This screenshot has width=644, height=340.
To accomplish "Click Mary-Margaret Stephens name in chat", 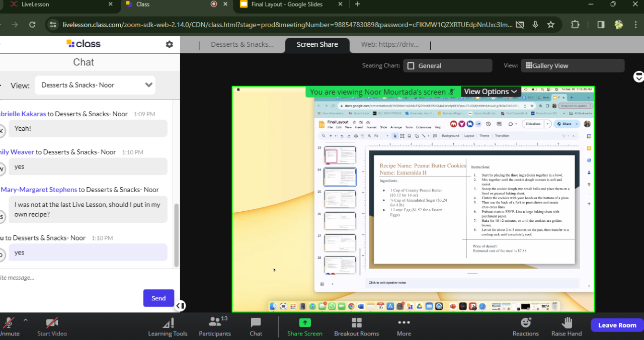I will tap(39, 190).
